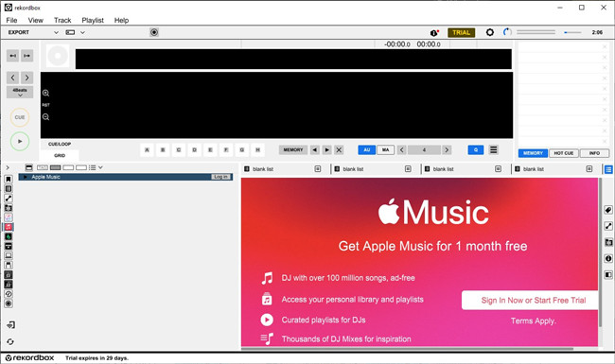Image resolution: width=615 pixels, height=364 pixels.
Task: Click the yellow TRIAL button
Action: pyautogui.click(x=462, y=32)
